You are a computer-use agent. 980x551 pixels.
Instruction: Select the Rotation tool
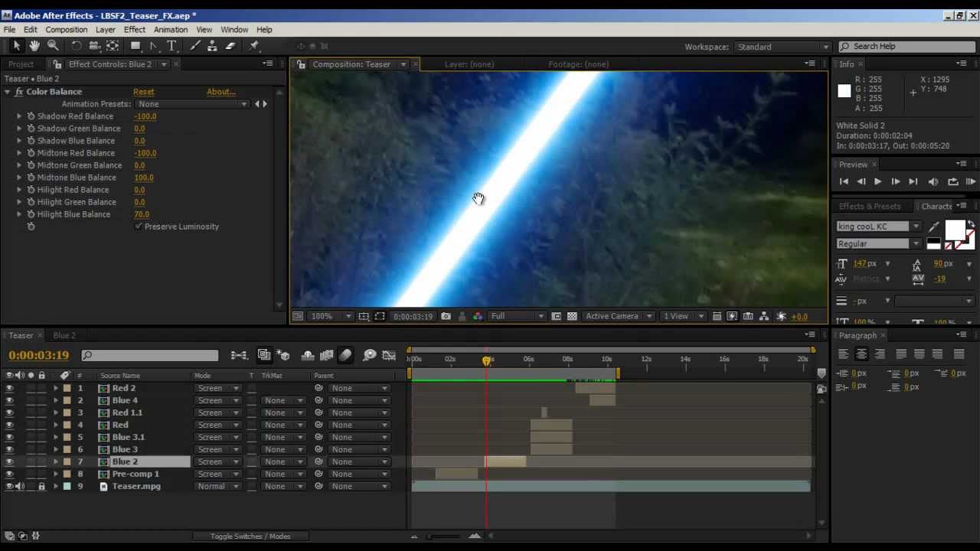pos(77,46)
